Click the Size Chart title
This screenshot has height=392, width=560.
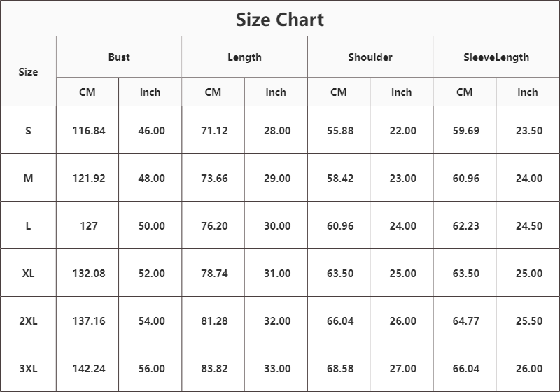click(280, 20)
